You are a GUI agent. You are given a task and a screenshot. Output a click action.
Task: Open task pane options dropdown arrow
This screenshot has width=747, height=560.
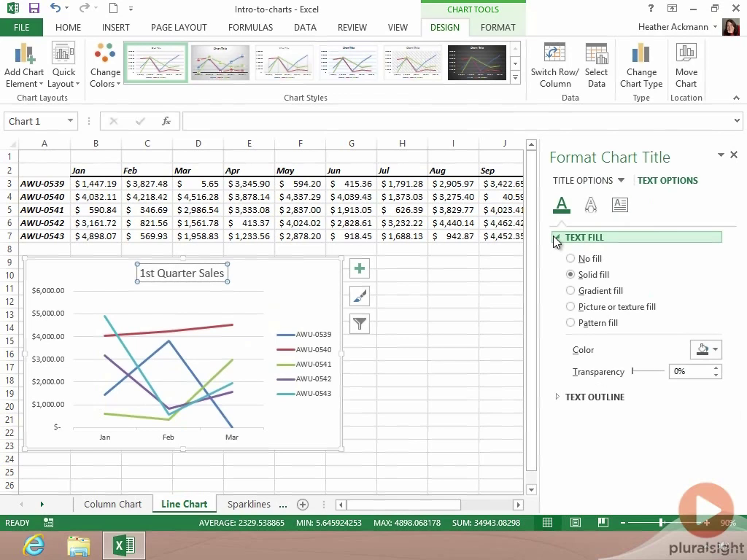click(x=721, y=155)
